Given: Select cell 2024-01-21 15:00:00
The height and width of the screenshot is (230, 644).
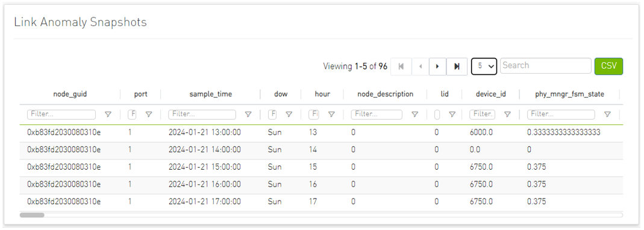Looking at the screenshot, I should coord(205,167).
